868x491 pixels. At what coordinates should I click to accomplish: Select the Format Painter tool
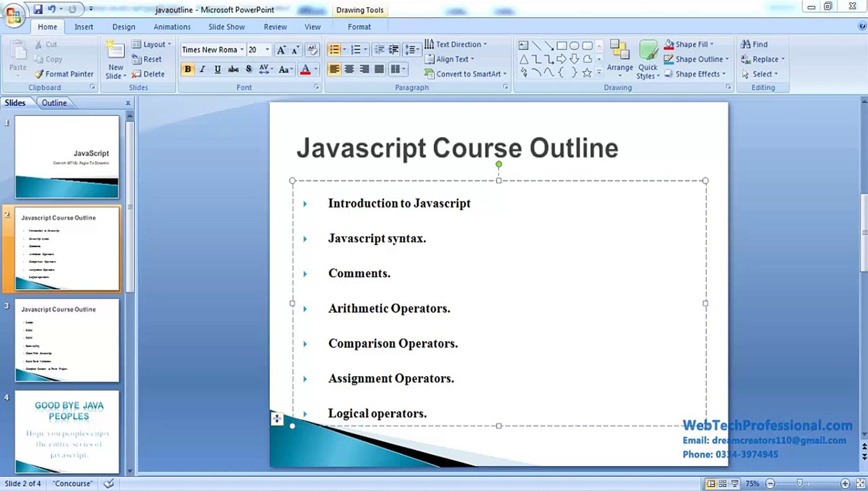pyautogui.click(x=64, y=74)
